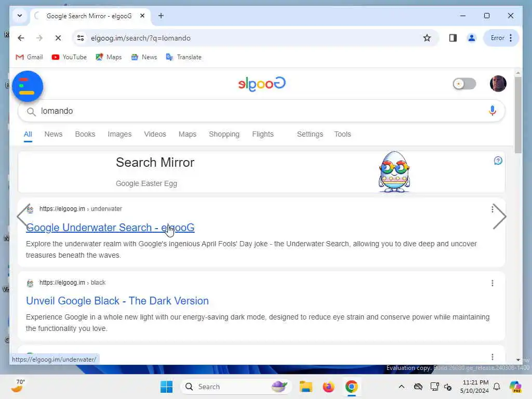Open options for Google Black result
The height and width of the screenshot is (399, 532).
pos(493,283)
